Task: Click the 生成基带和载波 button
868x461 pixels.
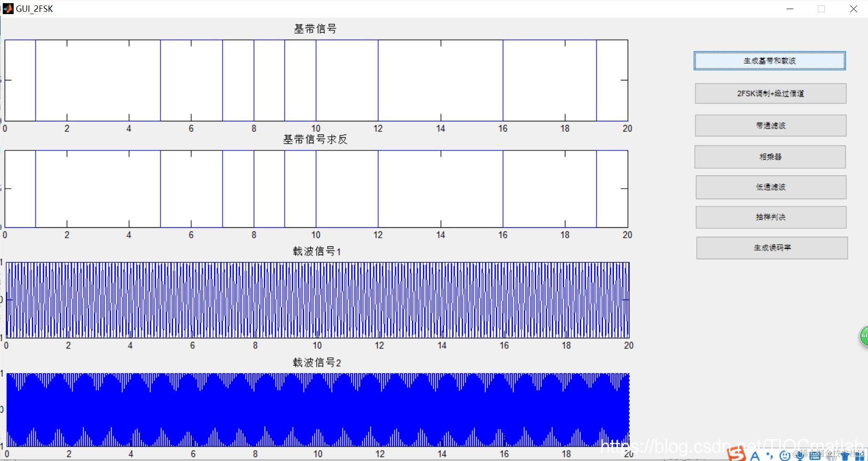Action: [770, 61]
